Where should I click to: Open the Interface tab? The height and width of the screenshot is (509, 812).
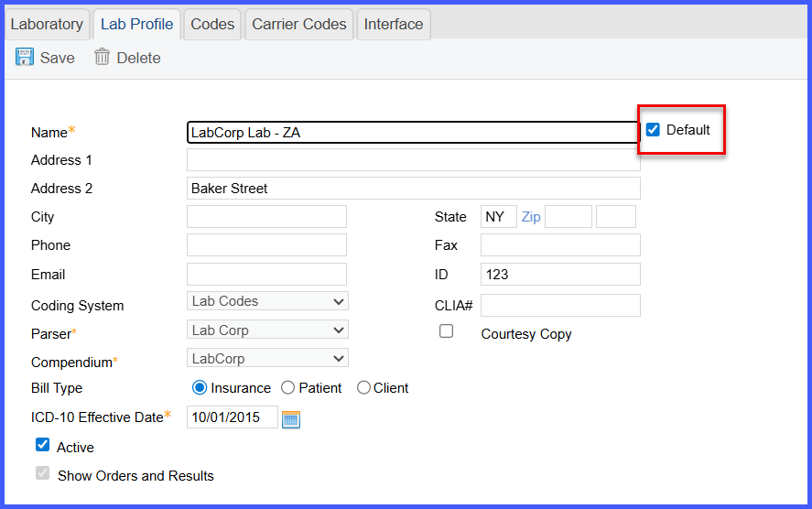pos(394,25)
